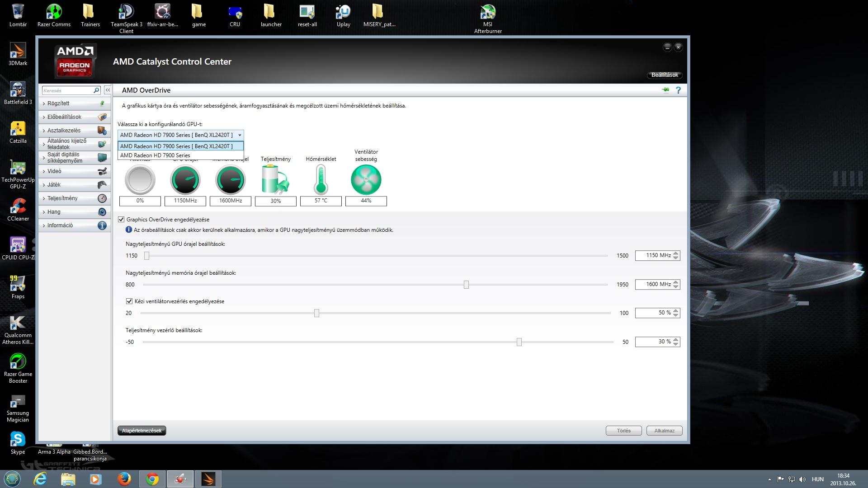Expand the Asztalkezelés sidebar section
This screenshot has width=868, height=488.
click(75, 131)
